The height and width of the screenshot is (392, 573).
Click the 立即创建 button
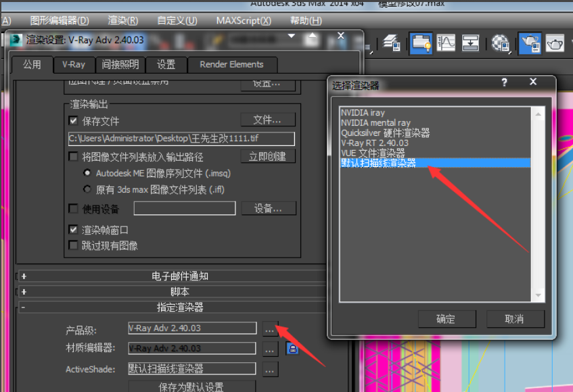point(267,157)
